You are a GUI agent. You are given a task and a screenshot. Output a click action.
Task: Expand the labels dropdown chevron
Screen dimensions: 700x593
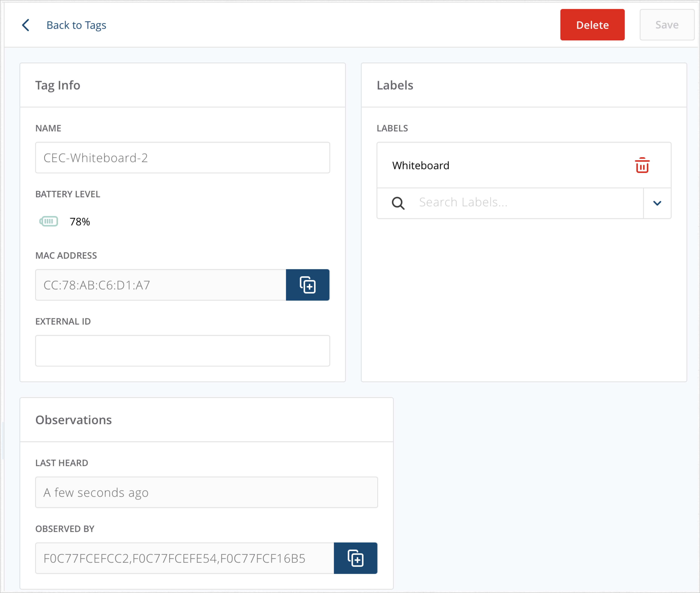(x=657, y=203)
